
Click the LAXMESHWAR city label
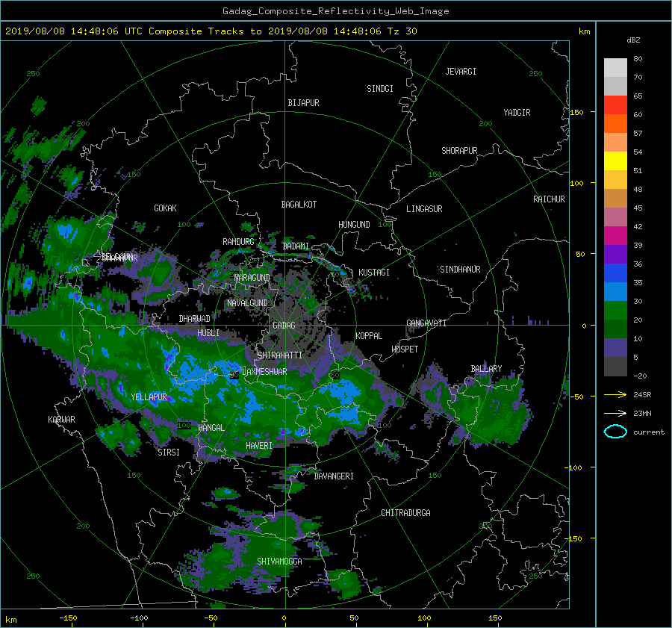[x=264, y=372]
